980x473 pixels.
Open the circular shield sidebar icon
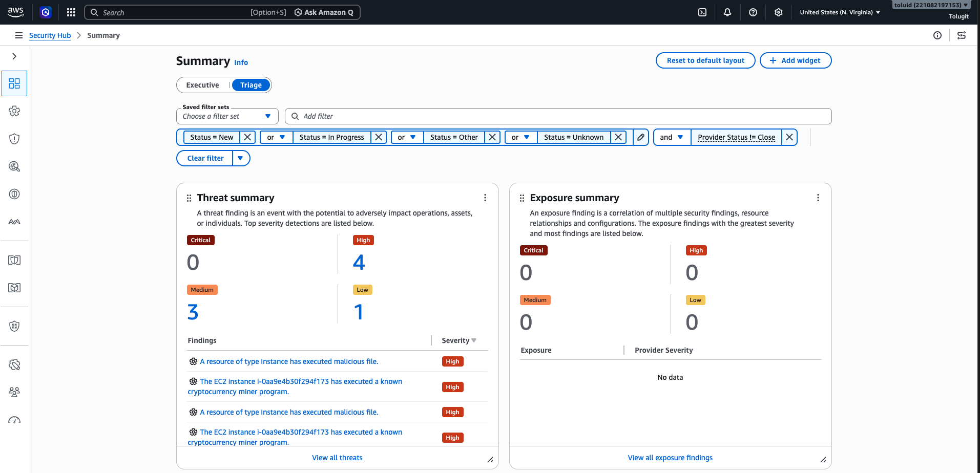click(x=14, y=194)
